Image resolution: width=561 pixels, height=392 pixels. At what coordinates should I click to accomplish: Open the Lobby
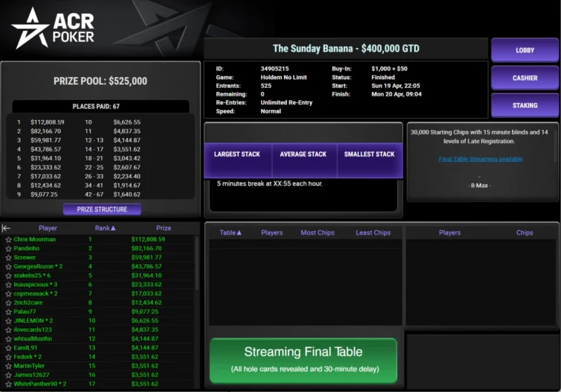(524, 50)
